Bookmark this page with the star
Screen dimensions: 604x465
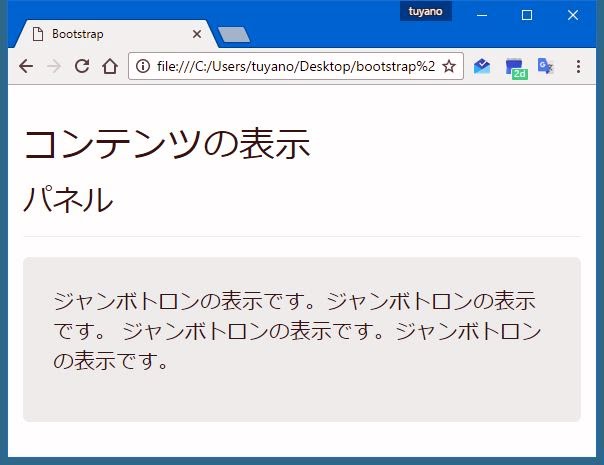(x=449, y=66)
